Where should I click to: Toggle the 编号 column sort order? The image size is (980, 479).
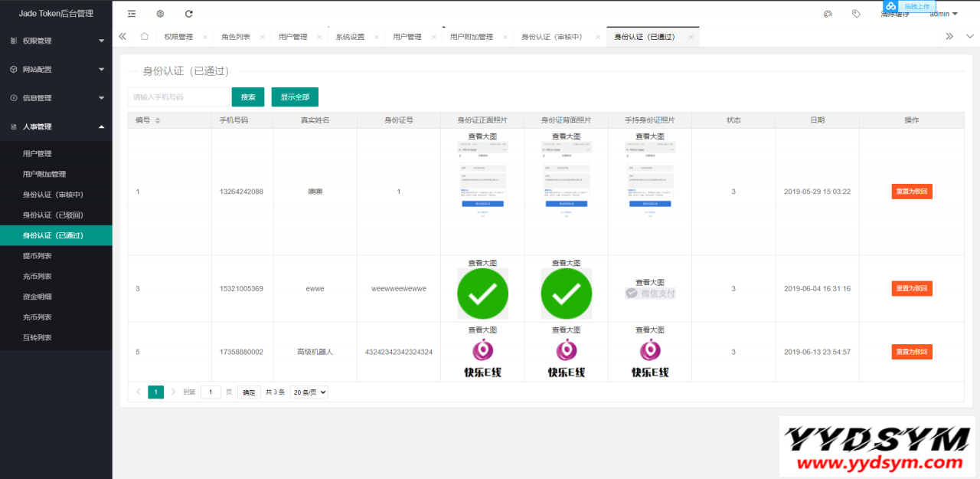tap(158, 120)
